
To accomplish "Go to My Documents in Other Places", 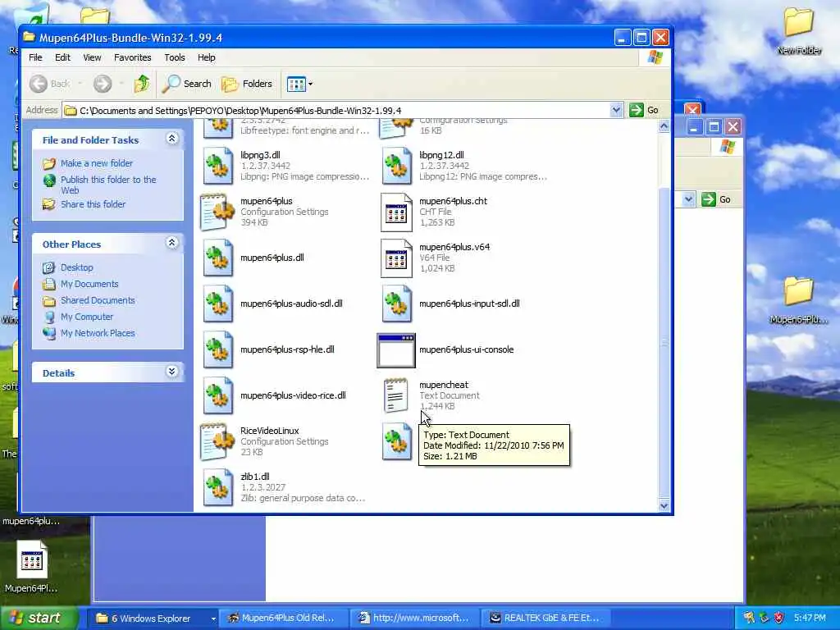I will [89, 284].
